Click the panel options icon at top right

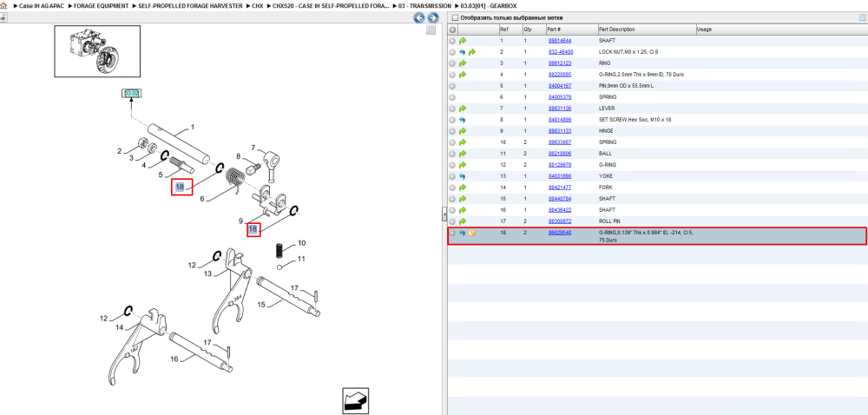[862, 17]
